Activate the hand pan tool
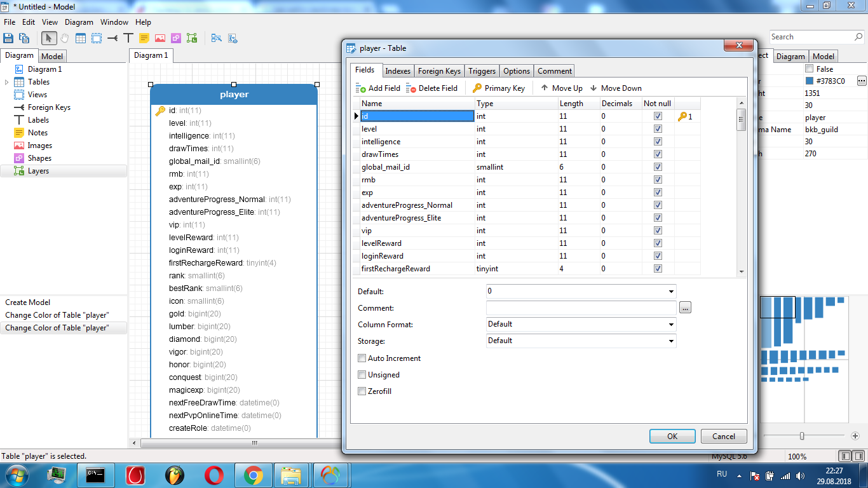This screenshot has width=868, height=488. [x=64, y=38]
